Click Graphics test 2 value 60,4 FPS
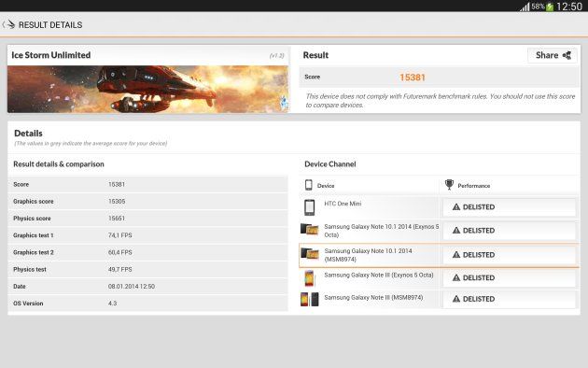Image resolution: width=588 pixels, height=368 pixels. tap(120, 252)
